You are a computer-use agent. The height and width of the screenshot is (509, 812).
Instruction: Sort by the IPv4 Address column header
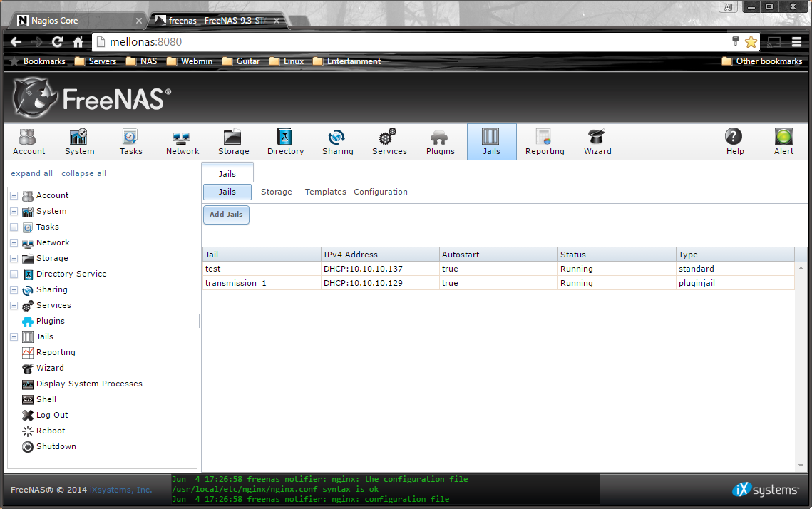(x=380, y=254)
